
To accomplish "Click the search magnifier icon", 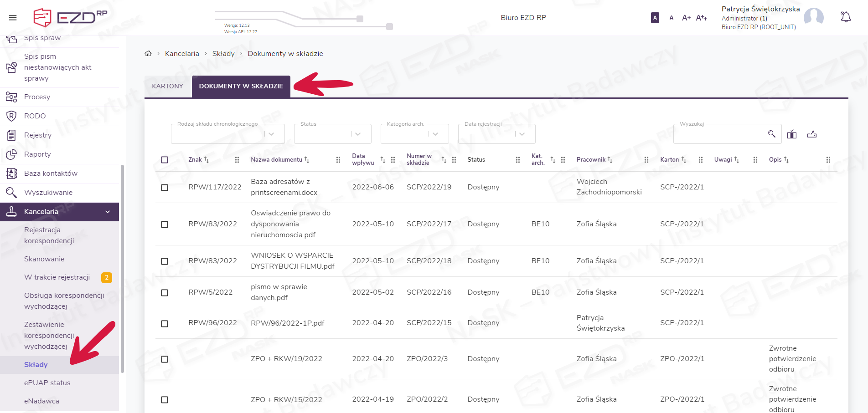I will click(771, 134).
